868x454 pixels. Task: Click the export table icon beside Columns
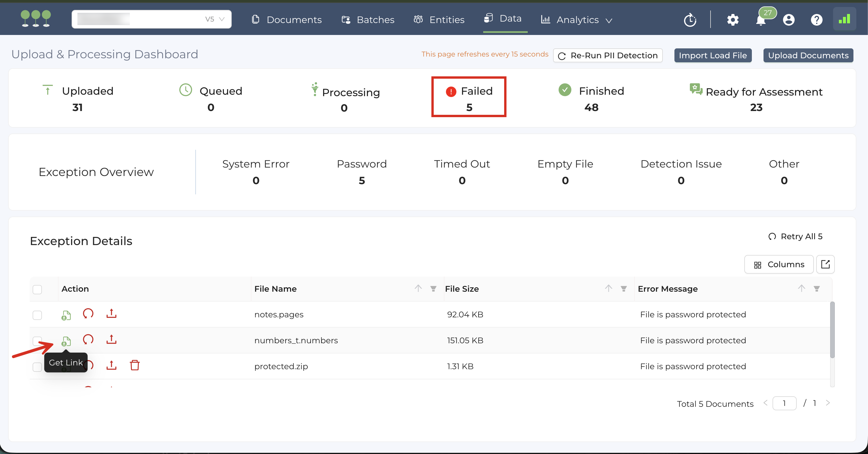point(825,264)
